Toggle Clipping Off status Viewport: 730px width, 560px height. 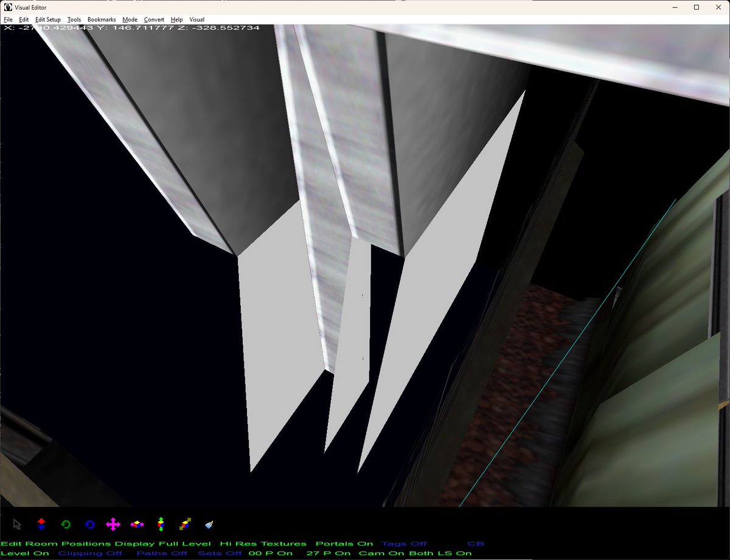click(x=90, y=553)
